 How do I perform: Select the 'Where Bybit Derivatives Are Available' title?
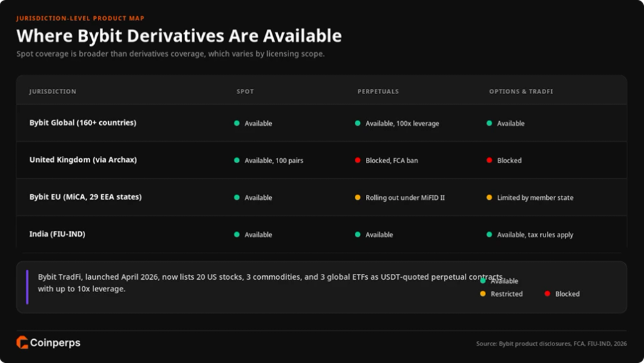178,35
